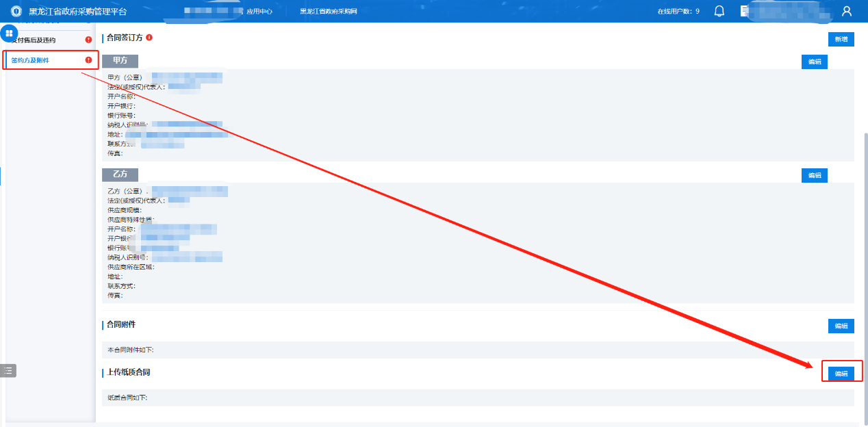This screenshot has width=868, height=427.
Task: Toggle the gray sidebar list icon
Action: click(8, 370)
